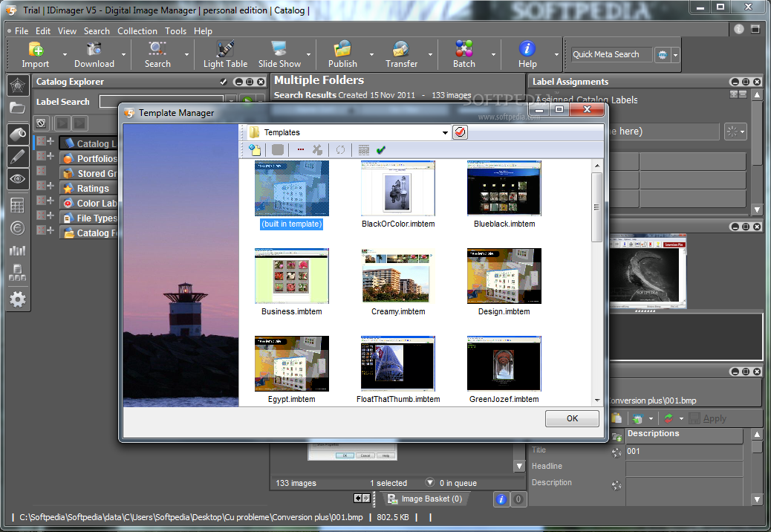This screenshot has width=771, height=532.
Task: Open the histogram bars sidebar icon
Action: point(18,250)
